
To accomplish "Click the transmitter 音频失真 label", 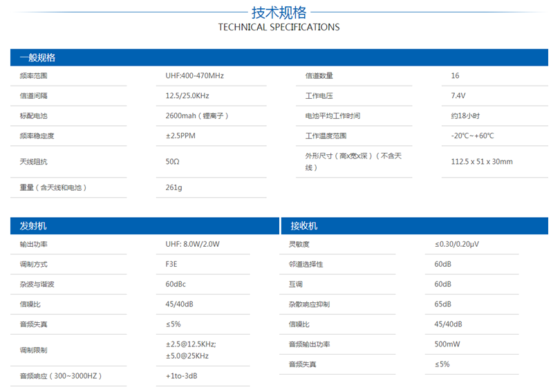I will (33, 325).
